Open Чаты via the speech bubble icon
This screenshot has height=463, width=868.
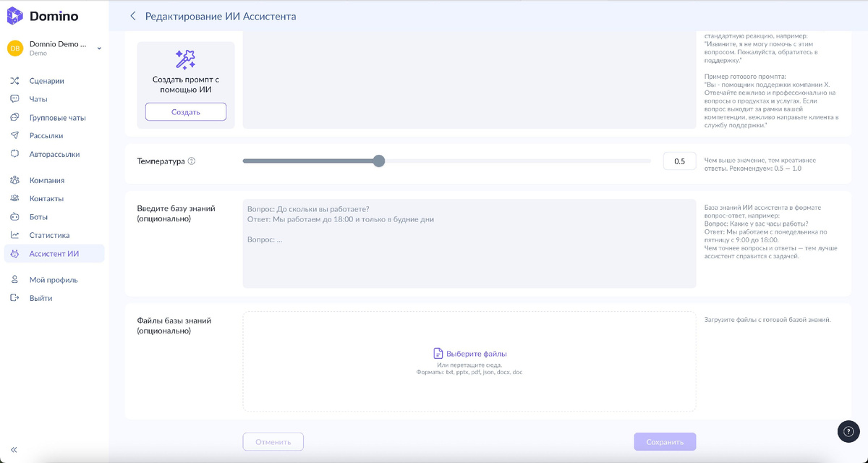pos(16,98)
